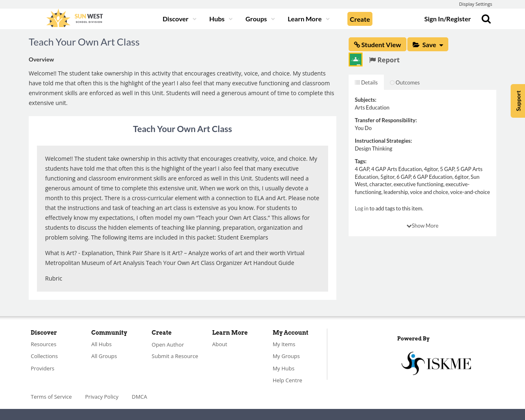This screenshot has height=420, width=525.
Task: Click the search magnifier icon
Action: tap(486, 19)
